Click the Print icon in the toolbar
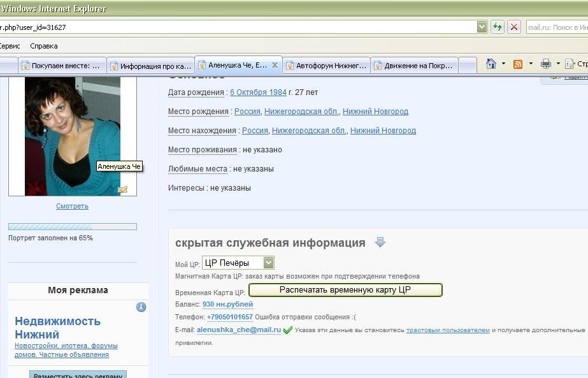The width and height of the screenshot is (588, 378). pyautogui.click(x=545, y=64)
